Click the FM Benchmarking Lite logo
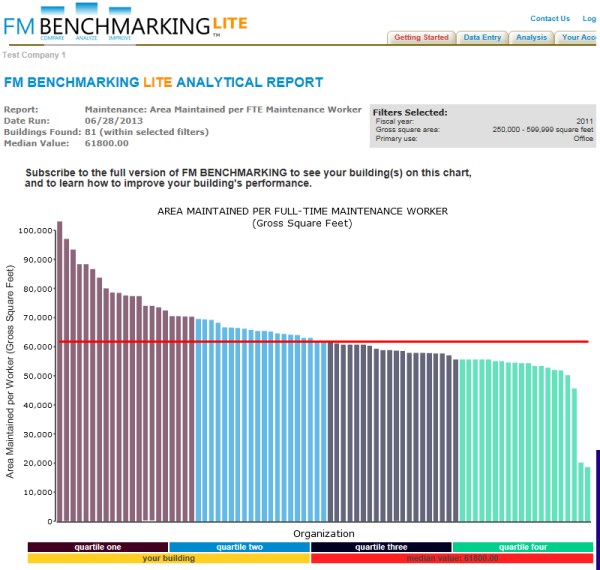This screenshot has width=600, height=570. pos(126,23)
